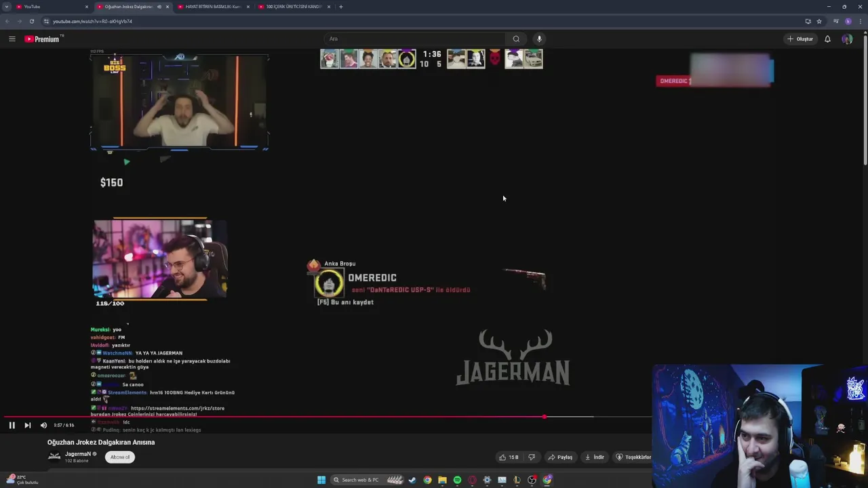Screen dimensions: 868x488
Task: View site information icon in address bar
Action: (46, 21)
